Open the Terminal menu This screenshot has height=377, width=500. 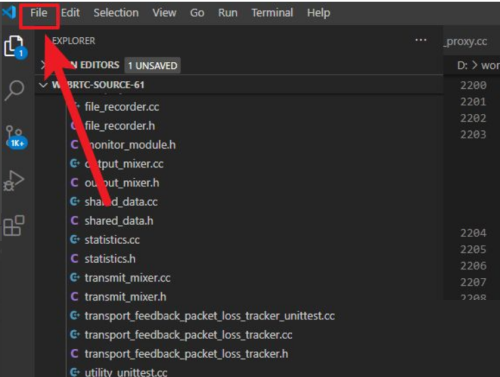(272, 13)
